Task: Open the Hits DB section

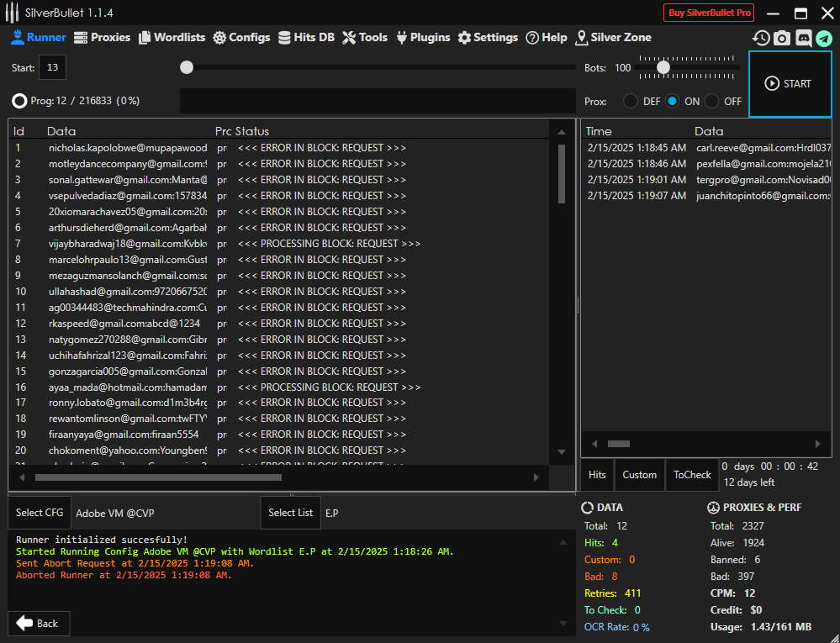Action: click(x=306, y=37)
